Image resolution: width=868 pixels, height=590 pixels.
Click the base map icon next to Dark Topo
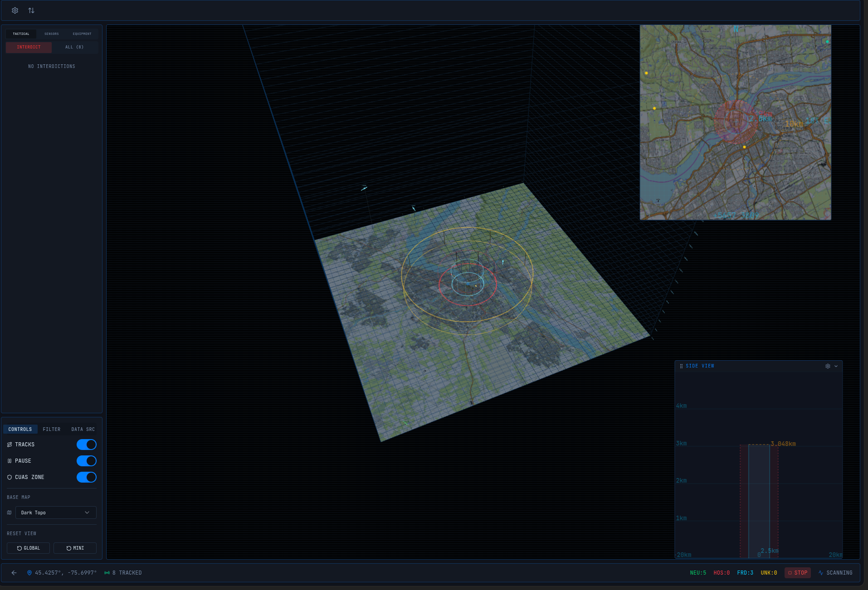[x=10, y=513]
